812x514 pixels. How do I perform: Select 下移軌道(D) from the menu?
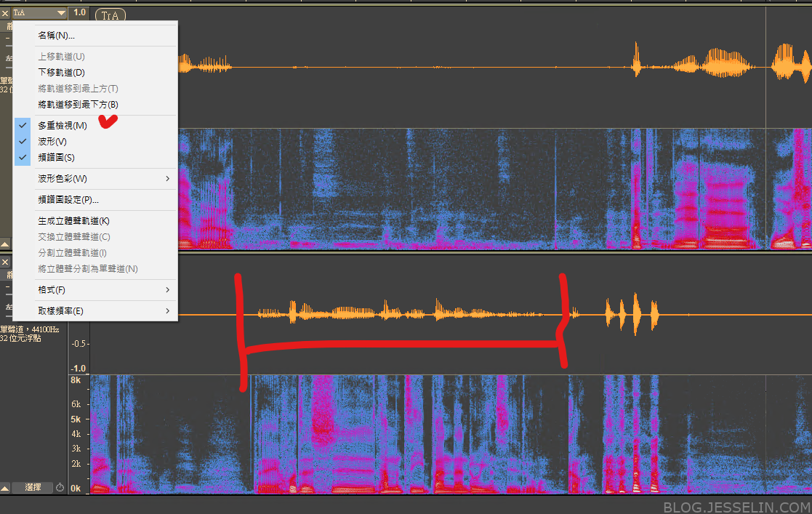point(95,73)
